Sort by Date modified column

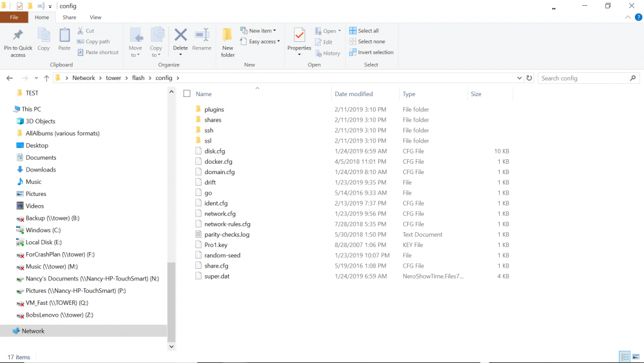[x=354, y=94]
